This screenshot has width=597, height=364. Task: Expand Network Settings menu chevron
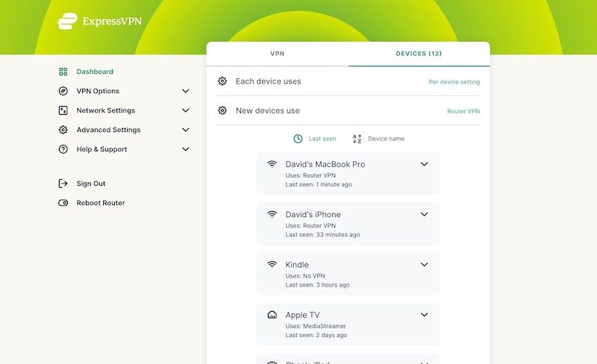(x=185, y=110)
